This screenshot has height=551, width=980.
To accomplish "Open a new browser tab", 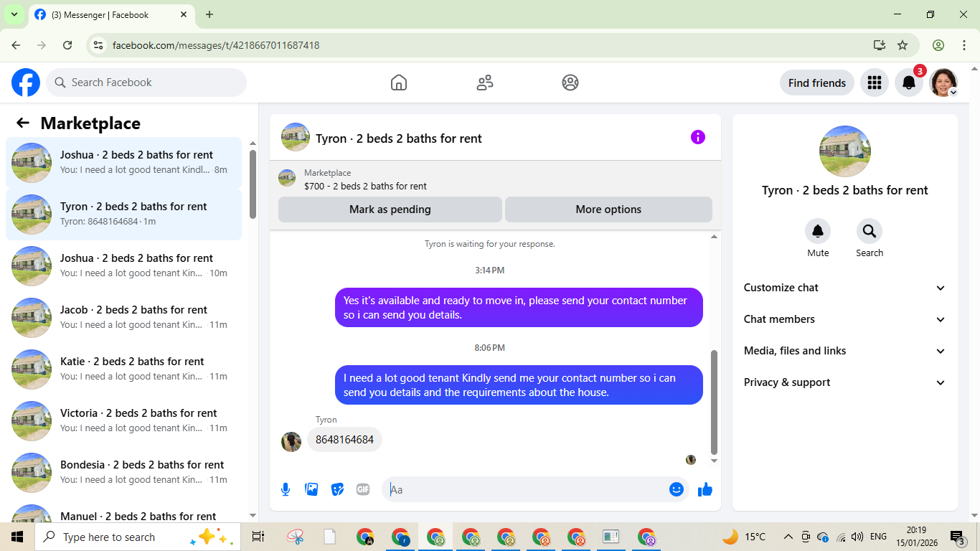I will tap(209, 14).
